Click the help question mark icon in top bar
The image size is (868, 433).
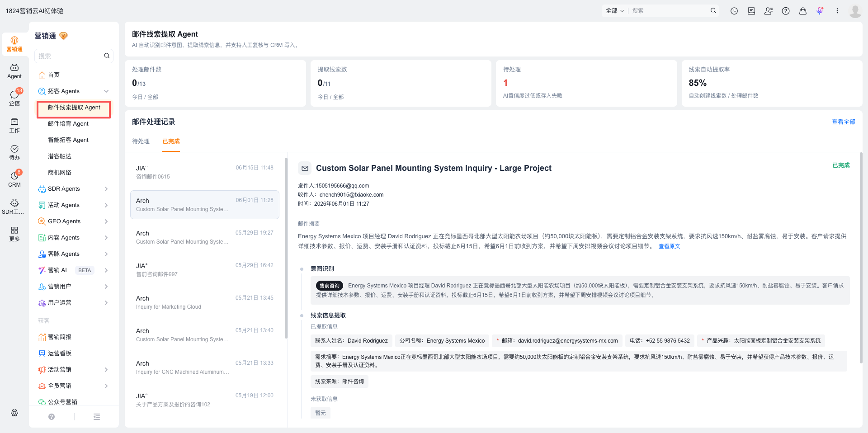(786, 11)
